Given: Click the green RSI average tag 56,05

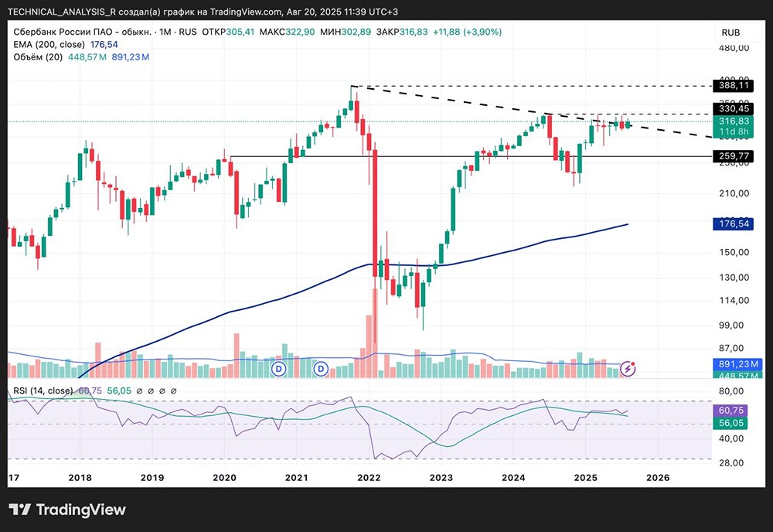Looking at the screenshot, I should [731, 423].
